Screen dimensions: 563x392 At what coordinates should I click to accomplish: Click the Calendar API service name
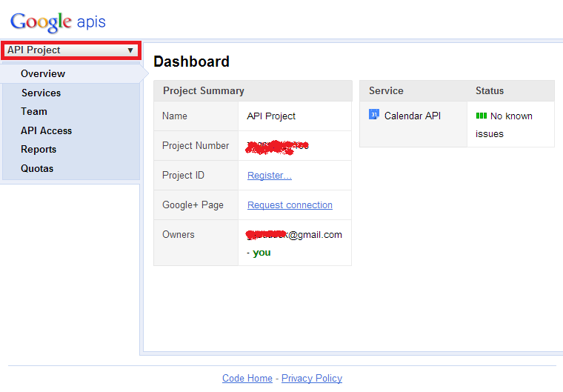coord(412,116)
